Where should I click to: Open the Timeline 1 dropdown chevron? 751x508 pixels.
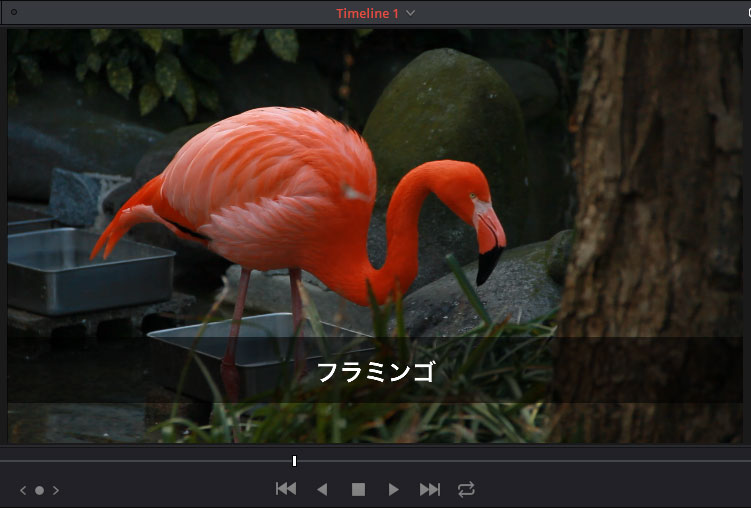(410, 13)
